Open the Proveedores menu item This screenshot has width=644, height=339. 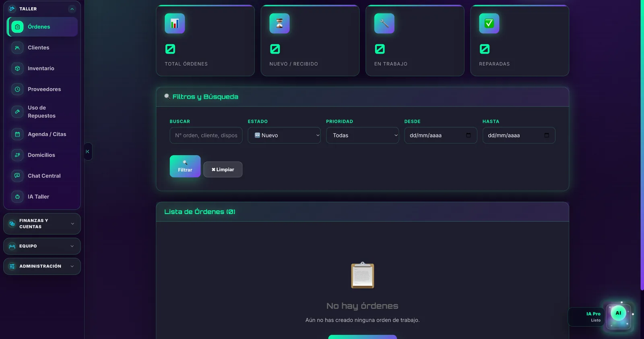point(42,89)
